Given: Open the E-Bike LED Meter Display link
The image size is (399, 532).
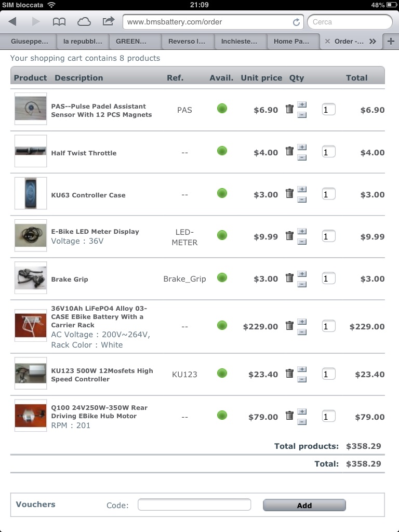Looking at the screenshot, I should point(95,232).
